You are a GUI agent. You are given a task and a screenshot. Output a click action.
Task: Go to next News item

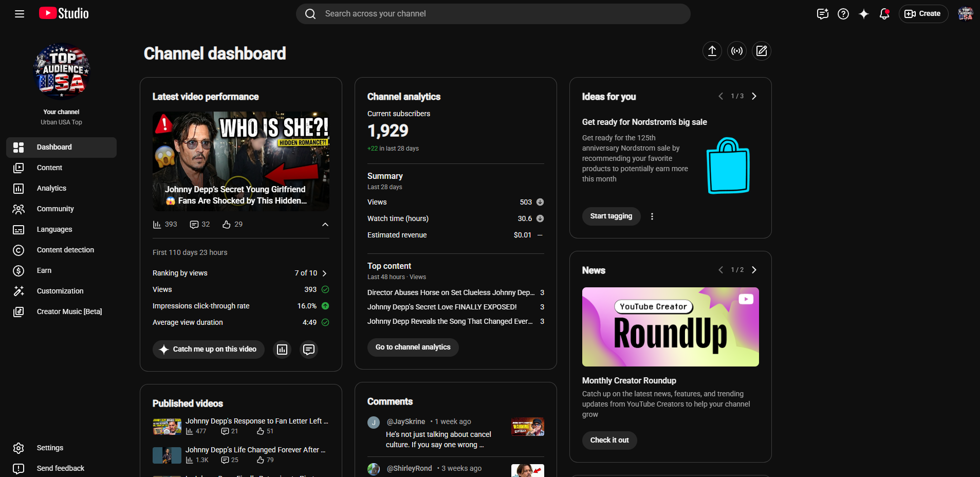[754, 270]
